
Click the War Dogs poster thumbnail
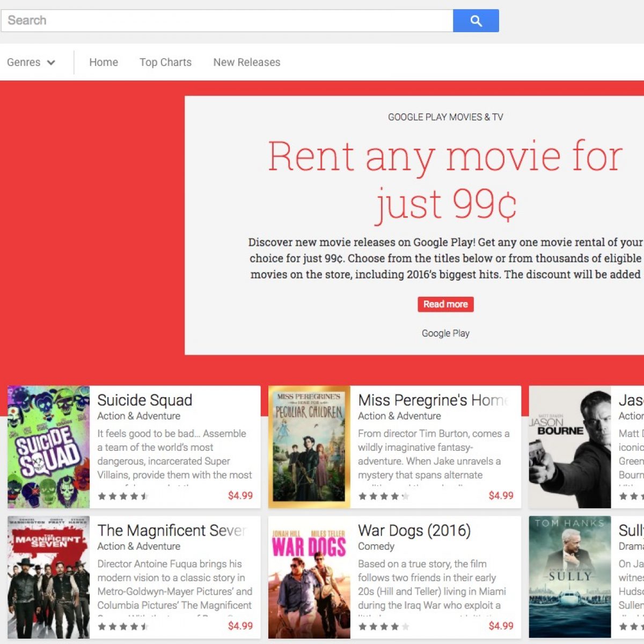[309, 577]
